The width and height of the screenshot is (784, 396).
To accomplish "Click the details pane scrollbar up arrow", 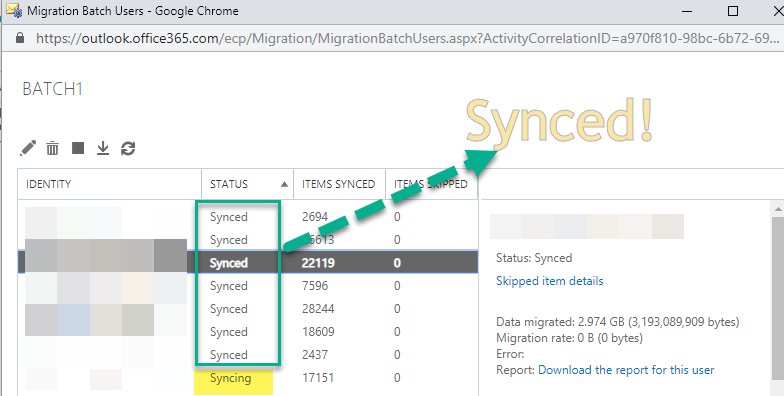I will tap(778, 208).
